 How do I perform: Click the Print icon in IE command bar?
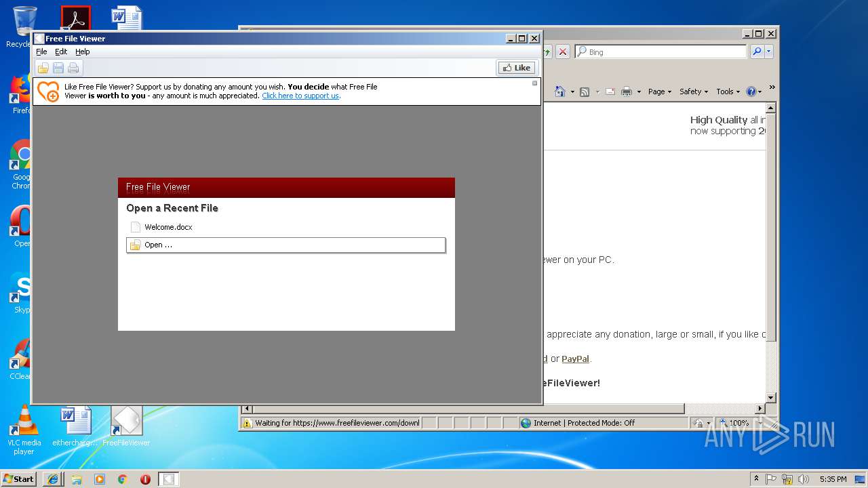pyautogui.click(x=627, y=91)
